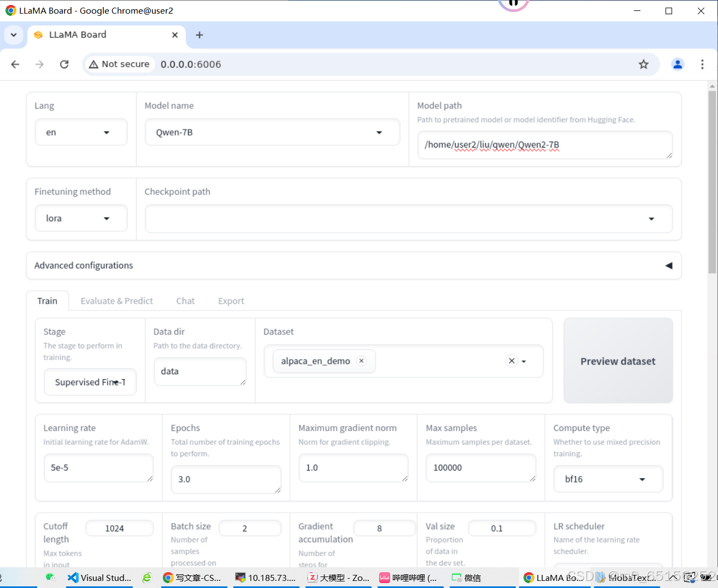Open the Checkpoint path dropdown

pyautogui.click(x=408, y=219)
